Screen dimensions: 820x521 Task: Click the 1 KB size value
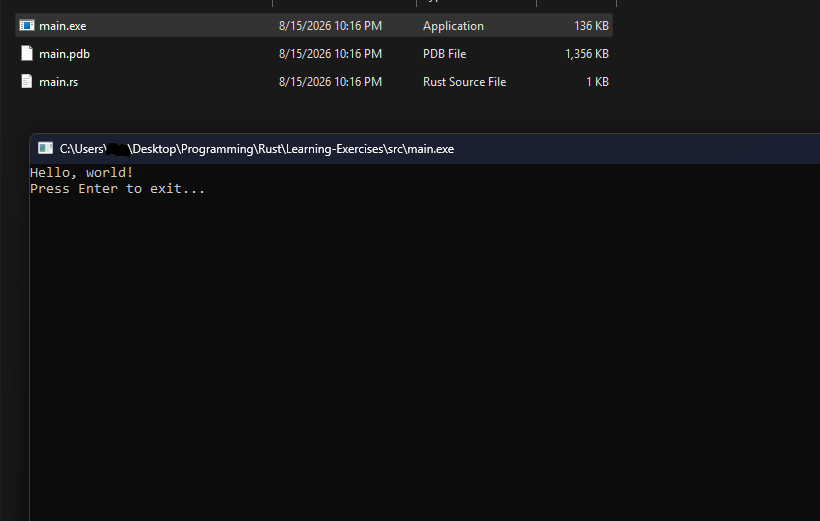point(597,82)
